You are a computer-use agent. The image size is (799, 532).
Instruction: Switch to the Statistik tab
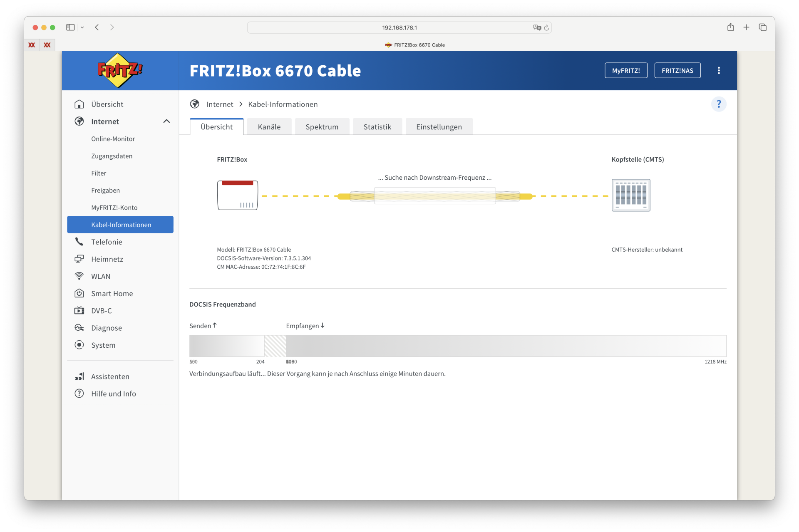point(377,127)
